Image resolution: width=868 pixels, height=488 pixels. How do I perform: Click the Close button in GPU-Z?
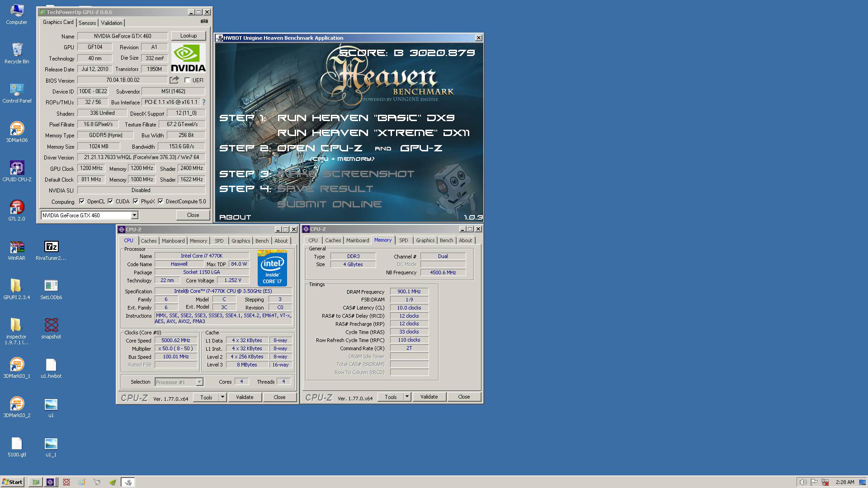click(x=193, y=215)
